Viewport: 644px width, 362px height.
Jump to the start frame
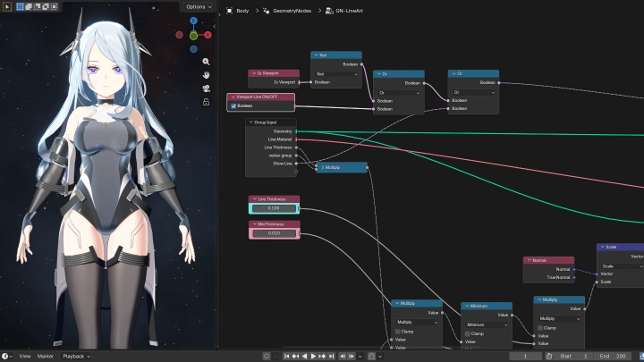[287, 357]
